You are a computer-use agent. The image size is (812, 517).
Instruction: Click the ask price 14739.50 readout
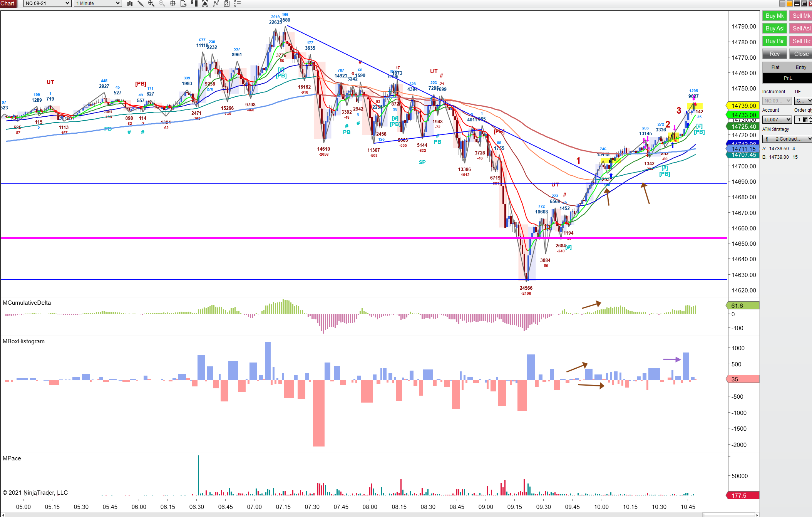pos(779,149)
